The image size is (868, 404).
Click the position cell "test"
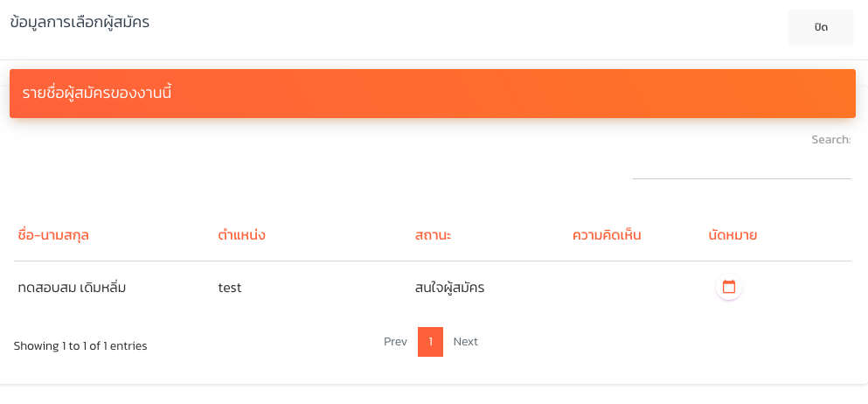(230, 287)
